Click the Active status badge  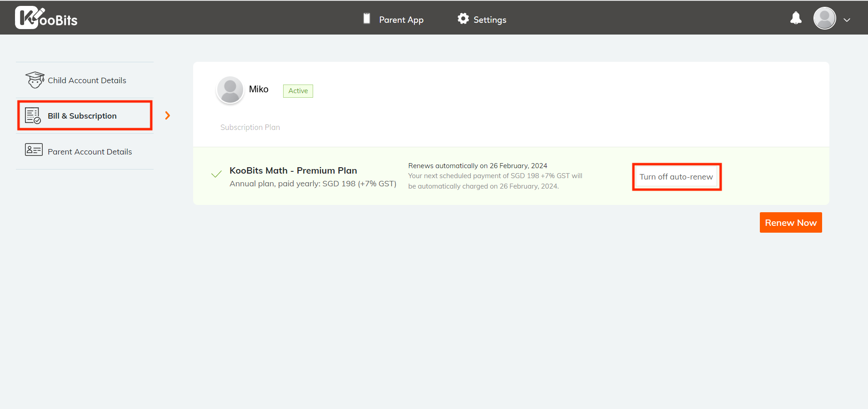298,91
